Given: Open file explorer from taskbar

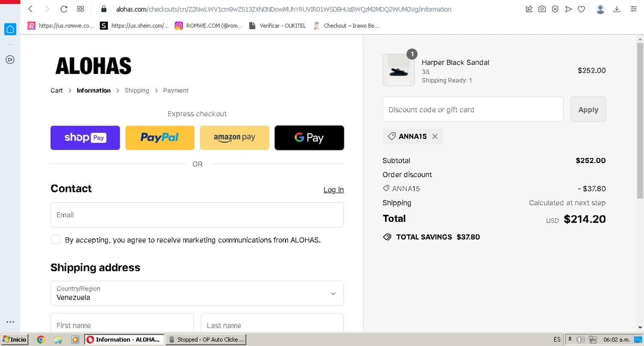Looking at the screenshot, I should tap(58, 340).
